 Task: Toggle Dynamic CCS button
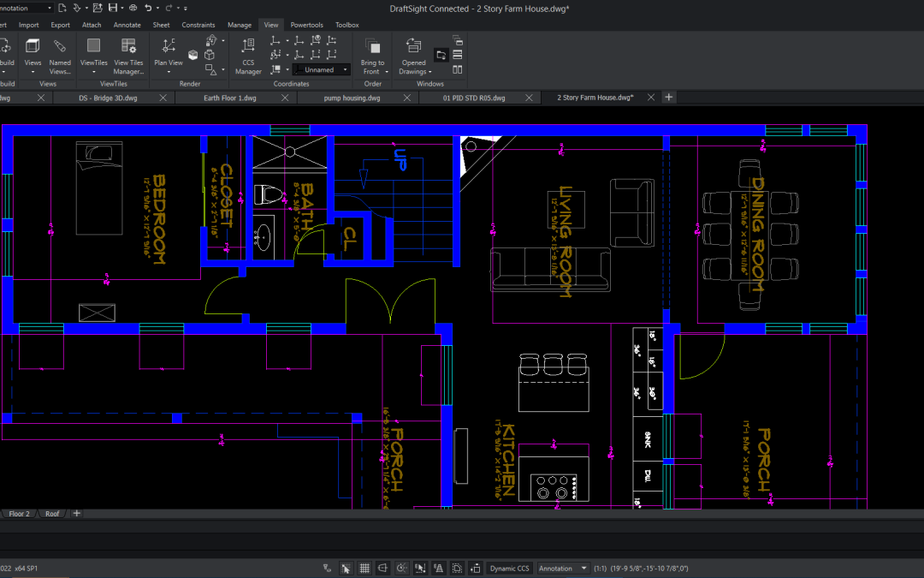[x=510, y=569]
